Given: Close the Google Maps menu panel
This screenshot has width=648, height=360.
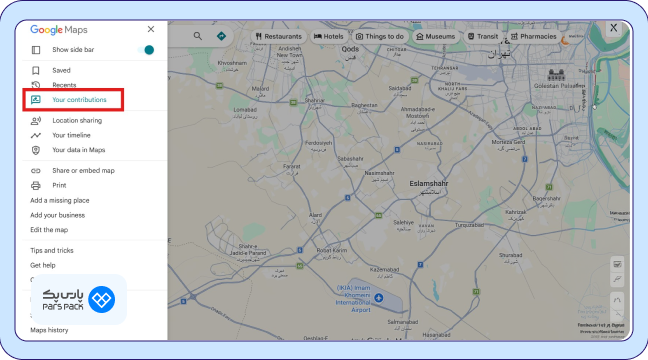Looking at the screenshot, I should pyautogui.click(x=151, y=29).
